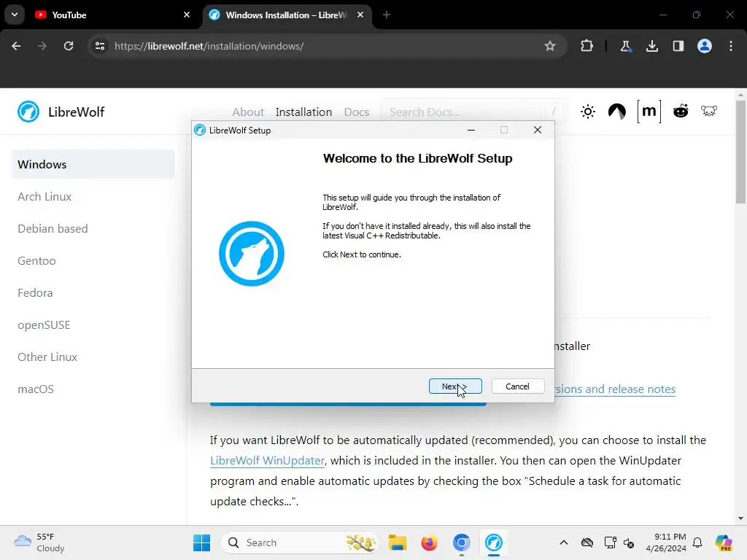Screen dimensions: 747x560
Task: Open the weather widget showing 55°F
Action: pyautogui.click(x=39, y=542)
